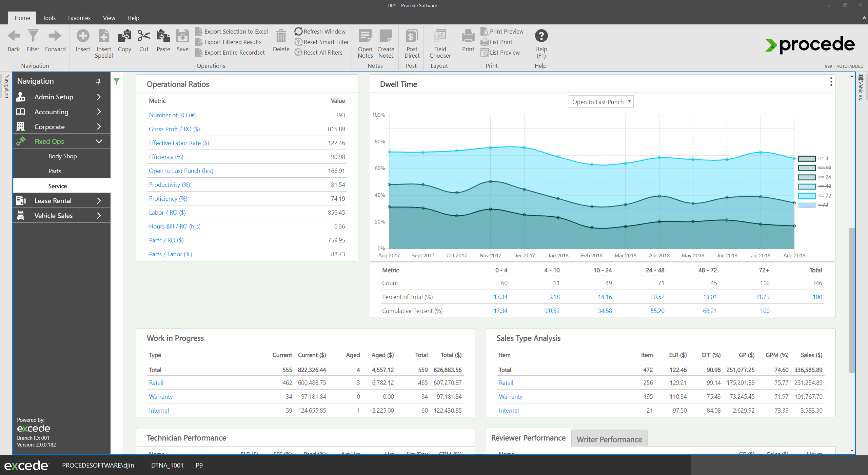This screenshot has height=475, width=868.
Task: Open the Open to Last Punch dropdown
Action: coord(600,101)
